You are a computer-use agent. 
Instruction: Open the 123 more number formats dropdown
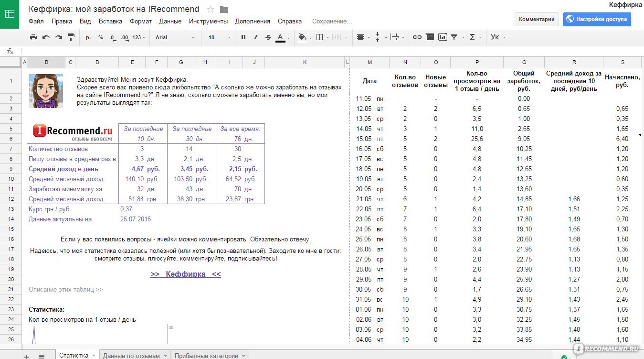[139, 37]
